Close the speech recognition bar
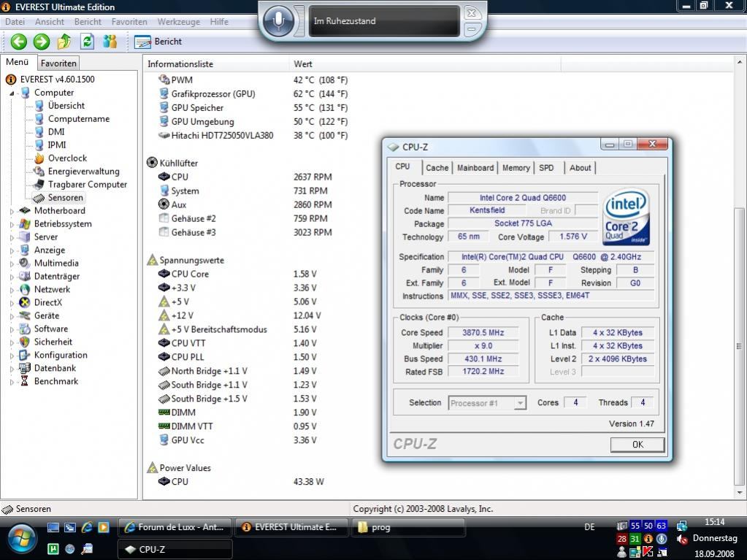 tap(471, 13)
